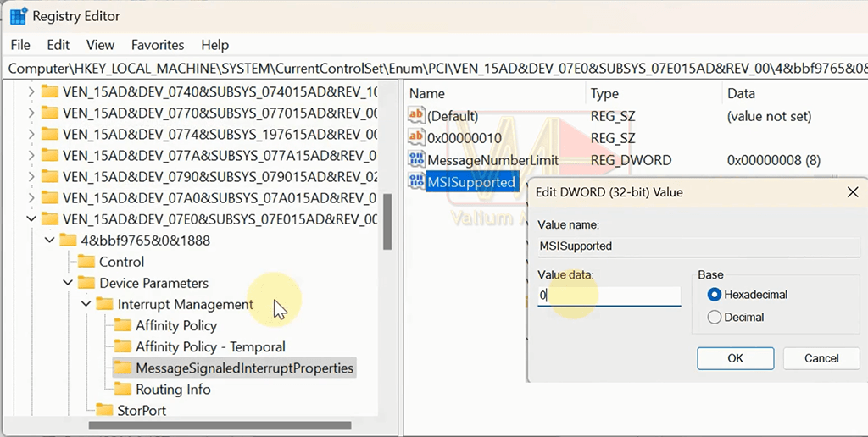Viewport: 868px width, 437px height.
Task: Click the Control key folder icon
Action: pyautogui.click(x=86, y=261)
